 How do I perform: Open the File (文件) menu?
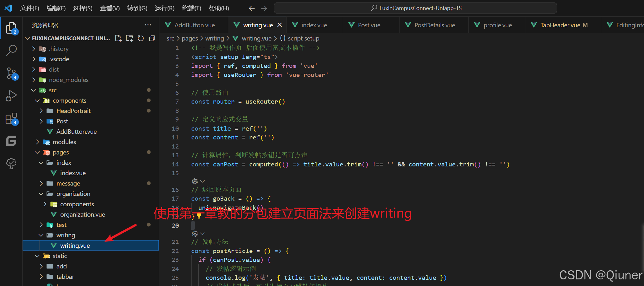click(x=30, y=8)
